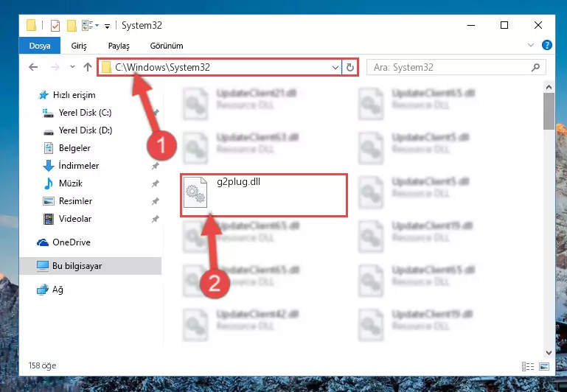This screenshot has width=567, height=392.
Task: Click the folder icon in address bar
Action: pyautogui.click(x=106, y=67)
